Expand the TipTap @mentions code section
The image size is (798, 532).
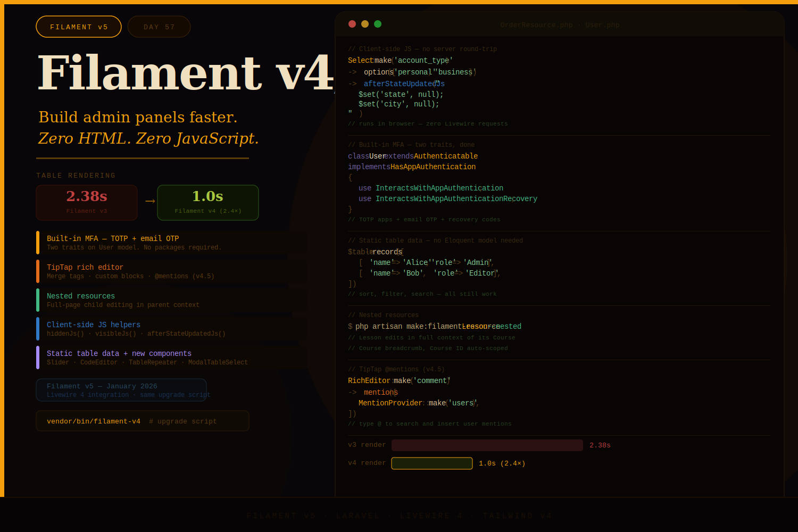coord(396,369)
